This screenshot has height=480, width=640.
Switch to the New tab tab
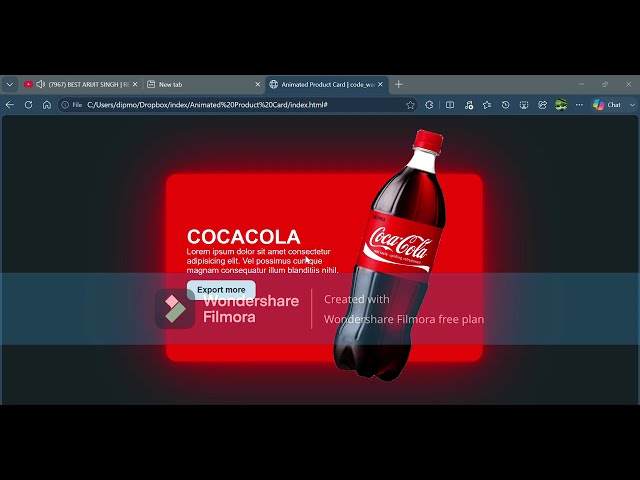click(203, 84)
